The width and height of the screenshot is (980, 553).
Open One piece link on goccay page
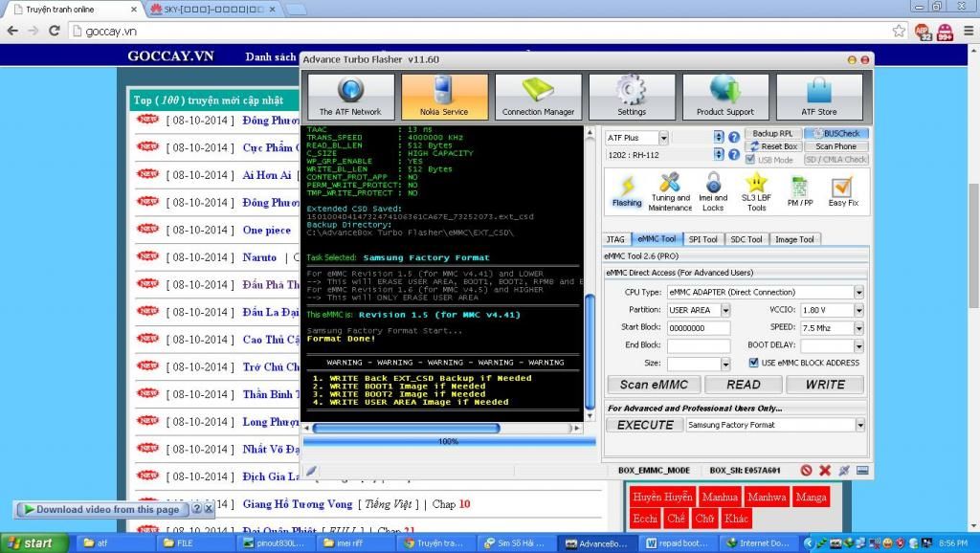(x=267, y=230)
